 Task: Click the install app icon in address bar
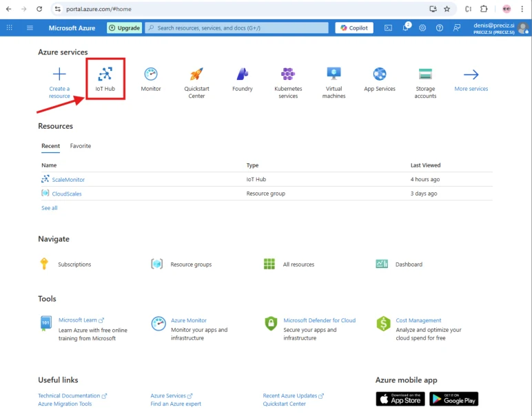(433, 9)
